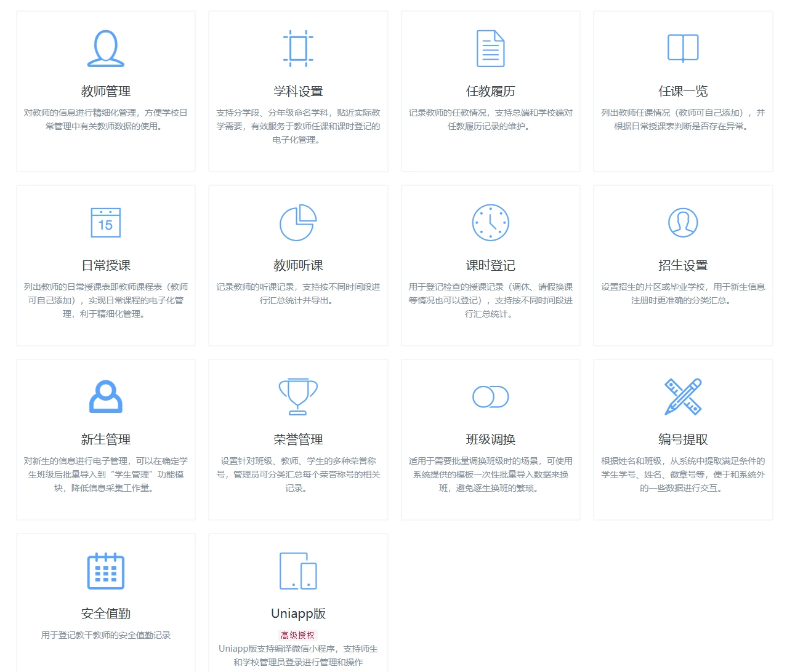
Task: Click the 教师听课 pie chart icon
Action: (298, 222)
